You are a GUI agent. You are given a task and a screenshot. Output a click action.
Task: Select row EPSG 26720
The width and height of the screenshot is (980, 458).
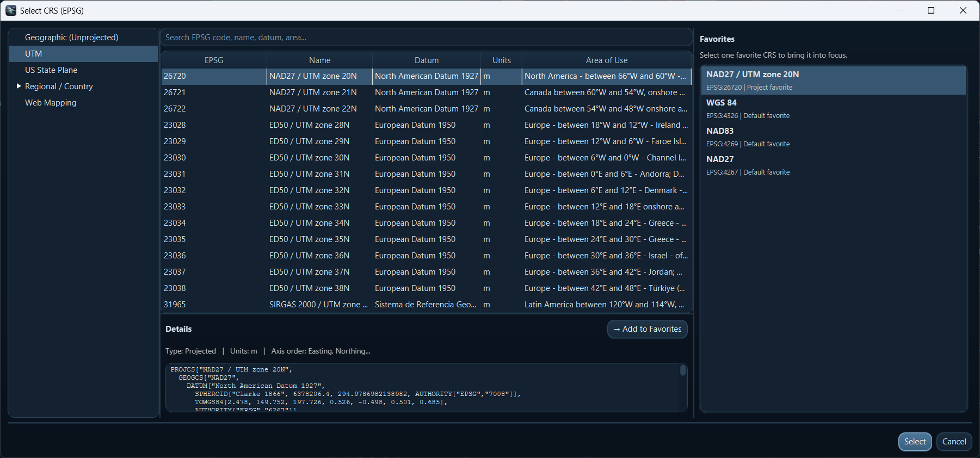pos(427,76)
